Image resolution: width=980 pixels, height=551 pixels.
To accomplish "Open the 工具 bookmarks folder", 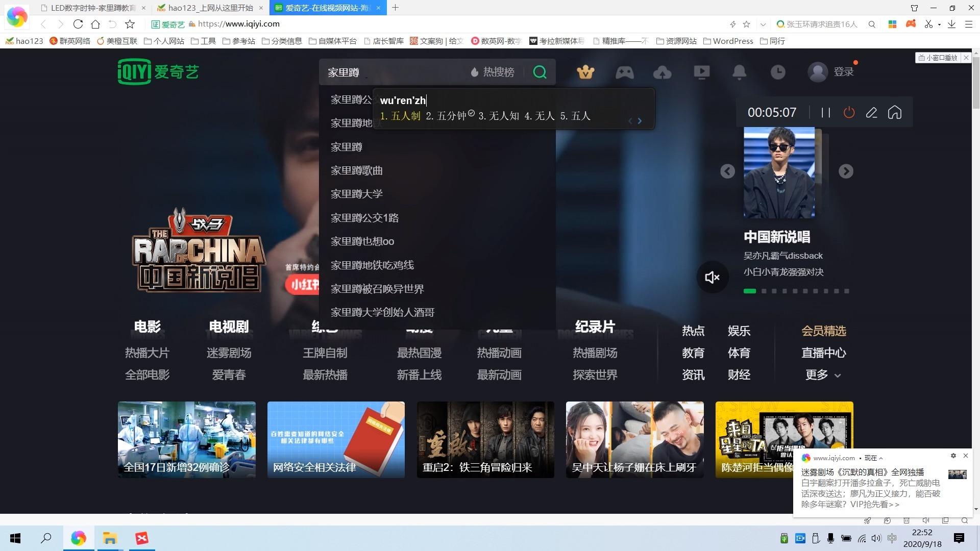I will (x=203, y=41).
